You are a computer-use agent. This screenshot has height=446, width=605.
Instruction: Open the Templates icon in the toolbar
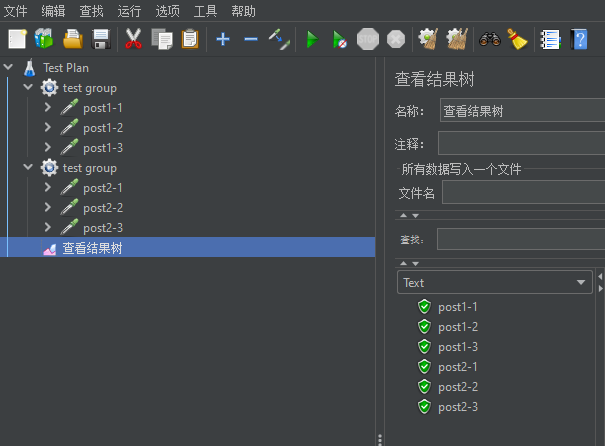[x=44, y=39]
